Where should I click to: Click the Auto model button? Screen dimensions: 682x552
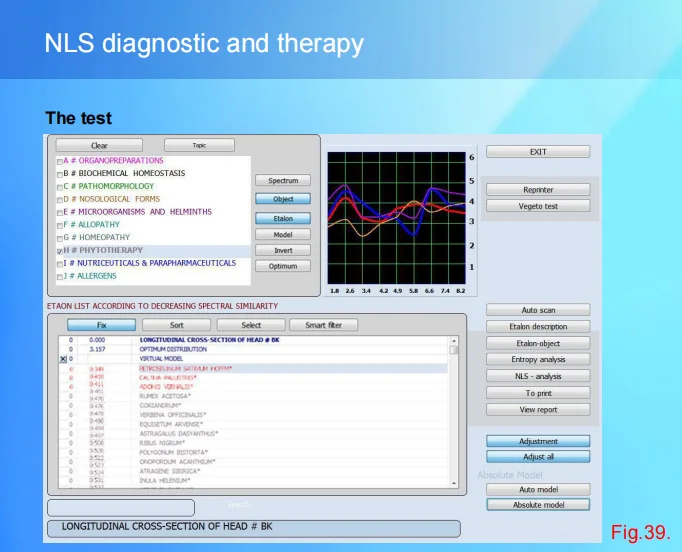[538, 489]
